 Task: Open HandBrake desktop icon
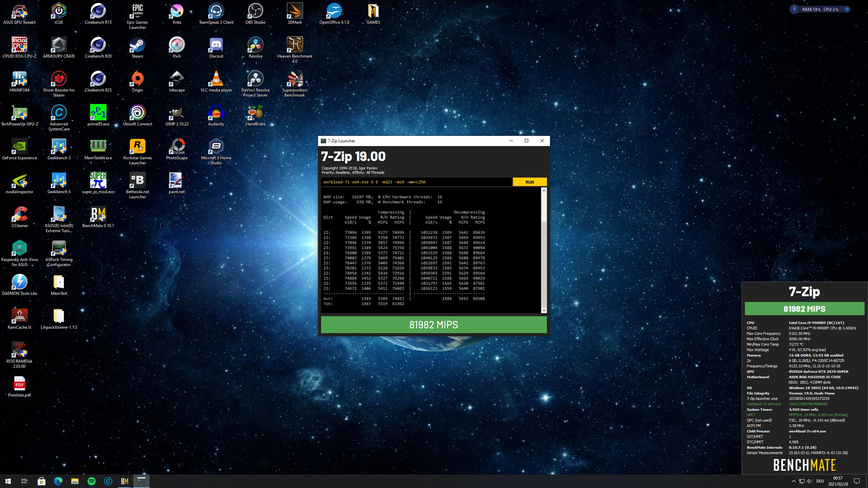click(255, 116)
